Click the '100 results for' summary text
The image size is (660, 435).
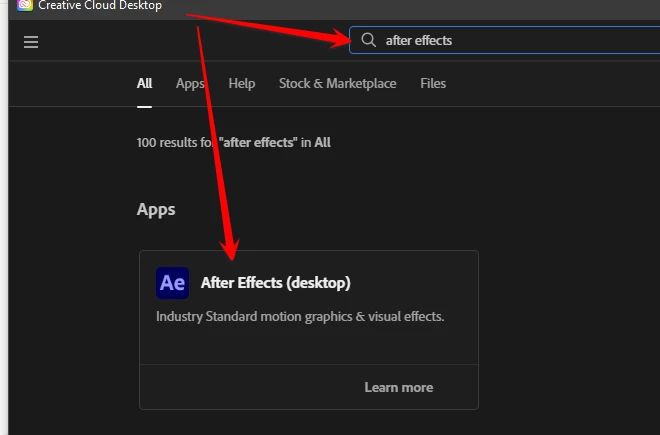pyautogui.click(x=234, y=142)
